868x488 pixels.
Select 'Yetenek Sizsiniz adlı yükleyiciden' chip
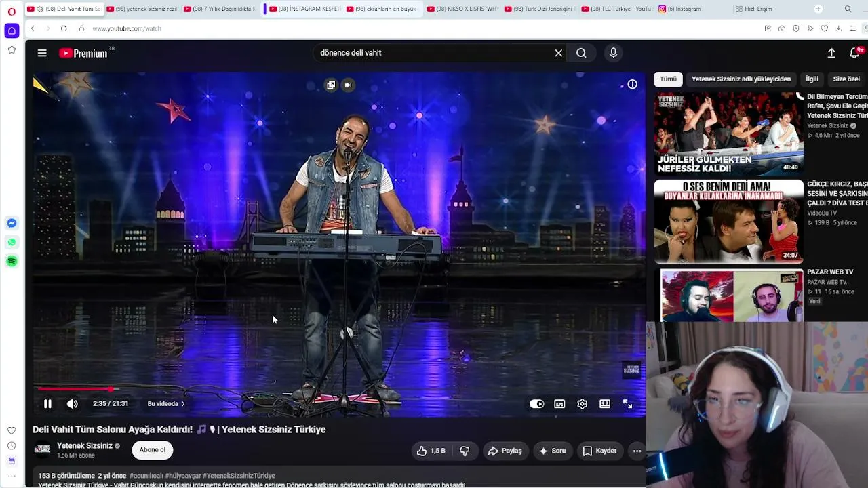click(x=741, y=79)
